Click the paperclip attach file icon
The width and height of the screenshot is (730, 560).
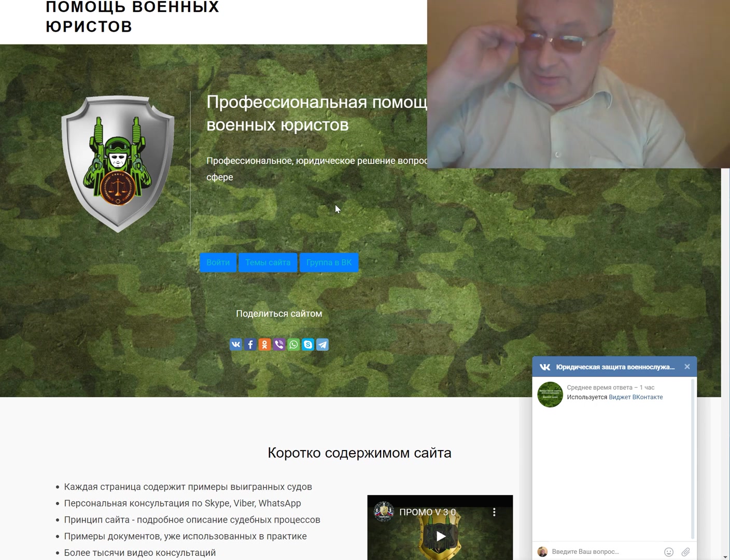(x=685, y=552)
